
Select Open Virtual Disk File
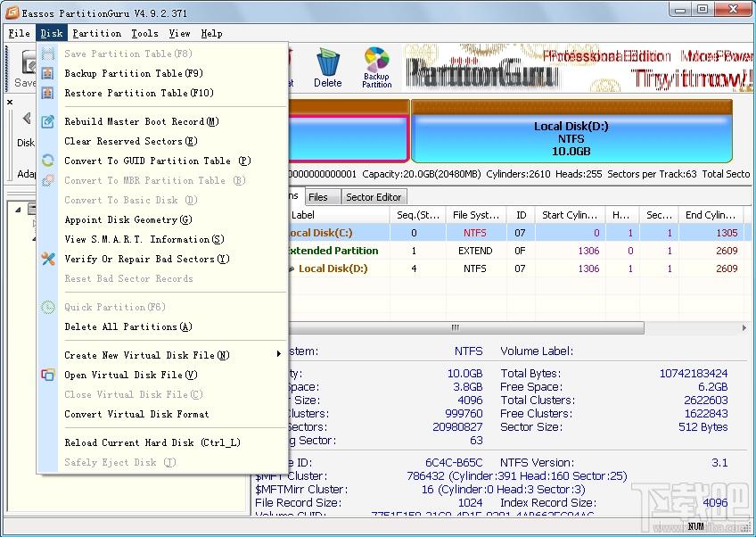(x=162, y=375)
